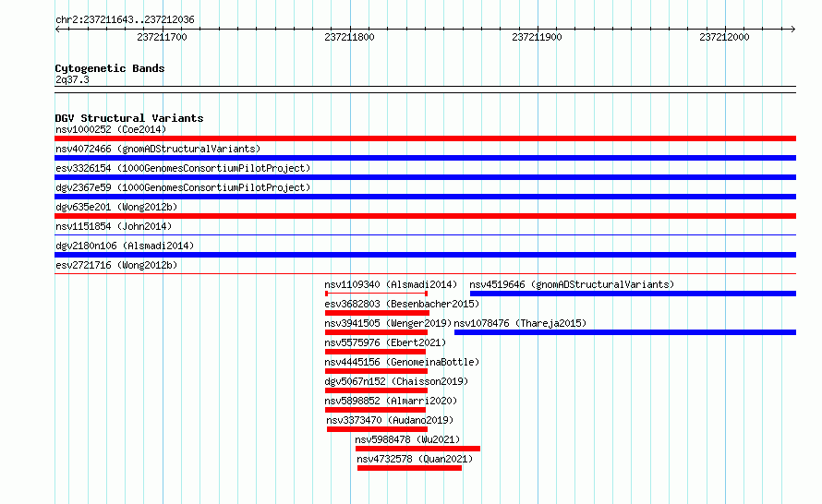Viewport: 822px width, 504px height.
Task: Click the DGV Structural Variants track title
Action: tap(129, 118)
